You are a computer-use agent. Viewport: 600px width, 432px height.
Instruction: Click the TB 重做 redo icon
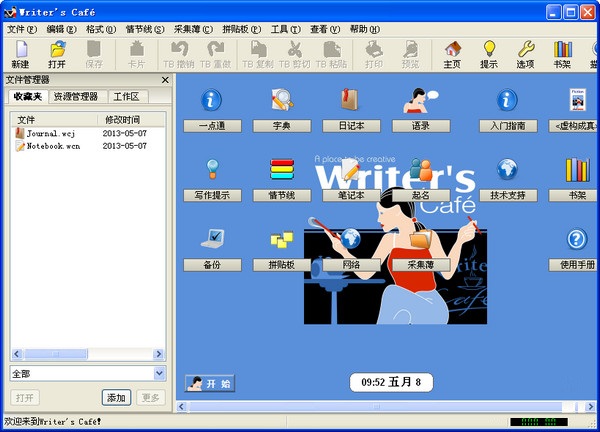[216, 49]
